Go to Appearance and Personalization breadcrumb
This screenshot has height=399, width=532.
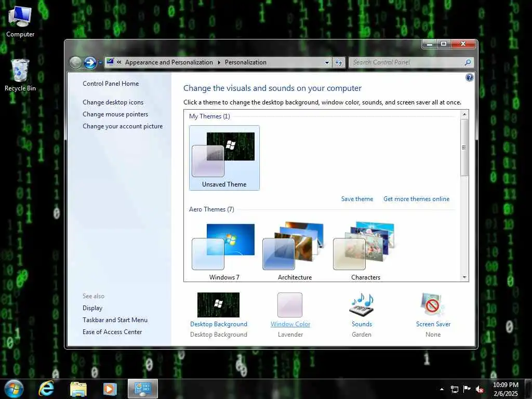[169, 62]
